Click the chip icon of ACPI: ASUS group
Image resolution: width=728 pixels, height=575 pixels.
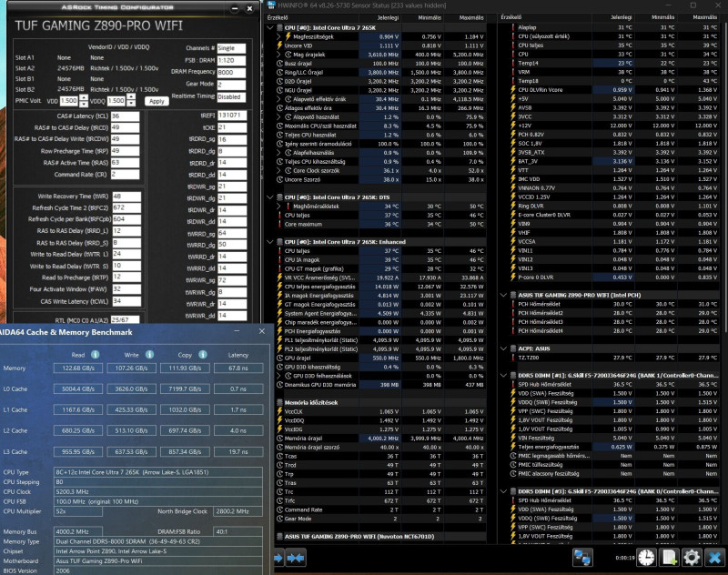513,348
